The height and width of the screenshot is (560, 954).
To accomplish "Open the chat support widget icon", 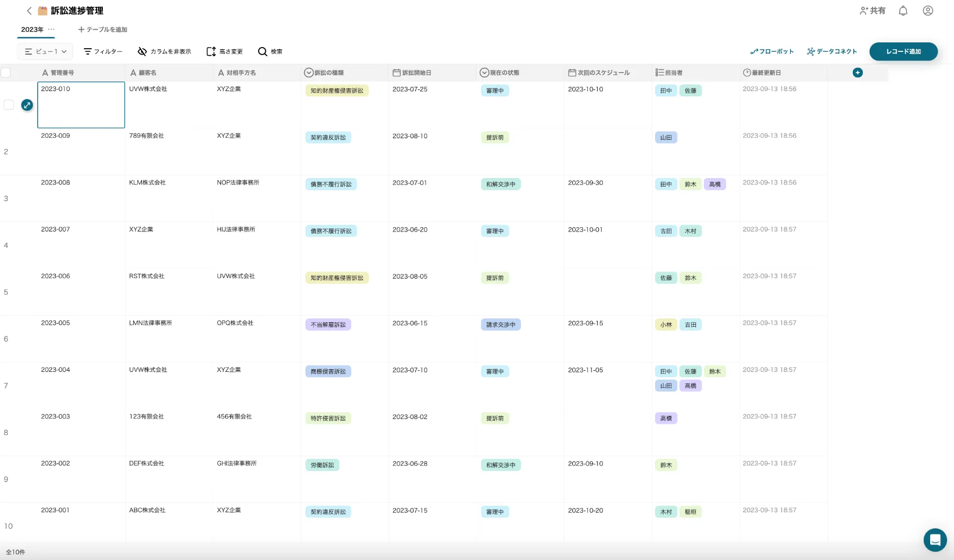I will [x=935, y=540].
